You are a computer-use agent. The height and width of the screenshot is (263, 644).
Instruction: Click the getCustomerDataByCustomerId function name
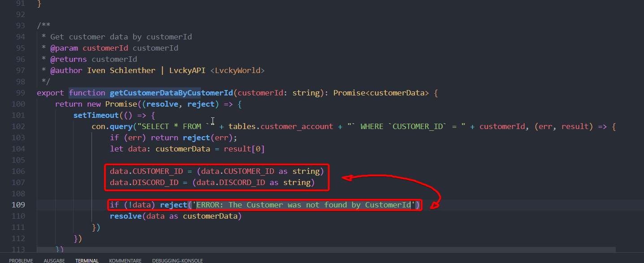[171, 93]
